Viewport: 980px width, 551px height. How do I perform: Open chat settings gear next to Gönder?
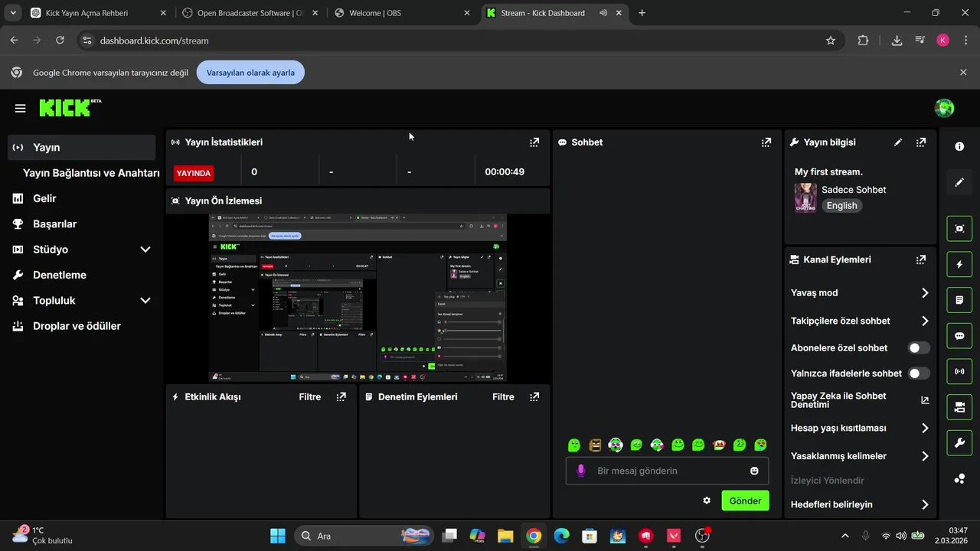707,500
